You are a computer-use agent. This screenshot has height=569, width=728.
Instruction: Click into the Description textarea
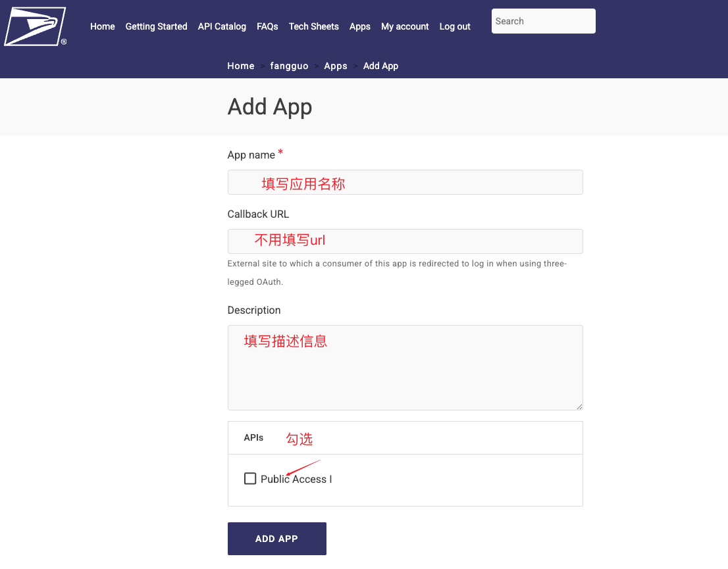(x=405, y=368)
